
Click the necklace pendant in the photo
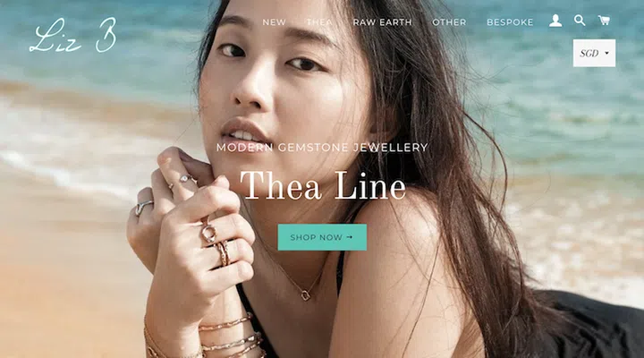coord(306,295)
